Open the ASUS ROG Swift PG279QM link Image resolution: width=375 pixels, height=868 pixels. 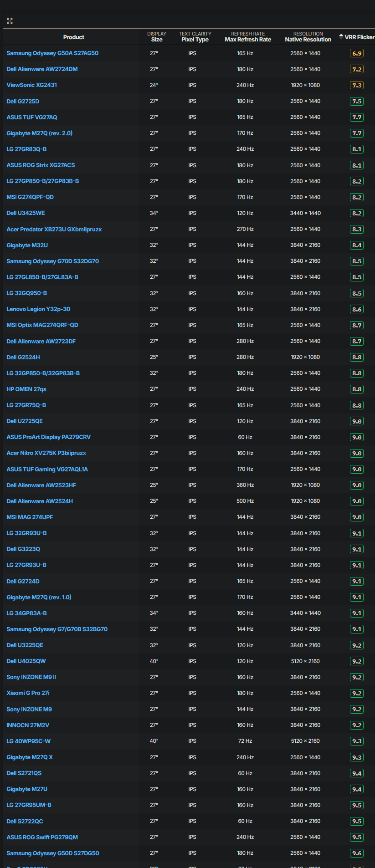click(x=42, y=837)
